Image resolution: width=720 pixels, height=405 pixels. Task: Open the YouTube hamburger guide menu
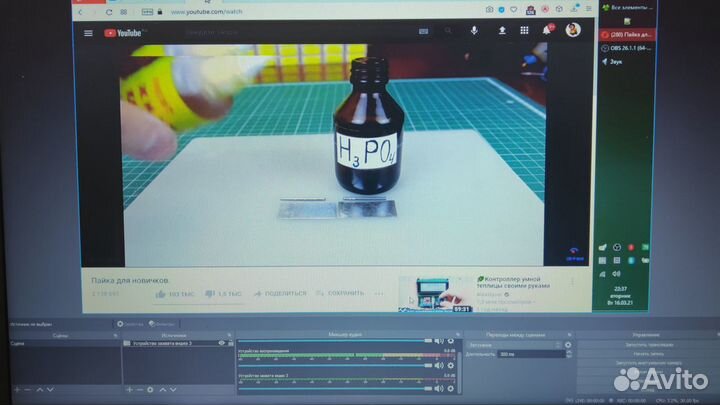88,33
